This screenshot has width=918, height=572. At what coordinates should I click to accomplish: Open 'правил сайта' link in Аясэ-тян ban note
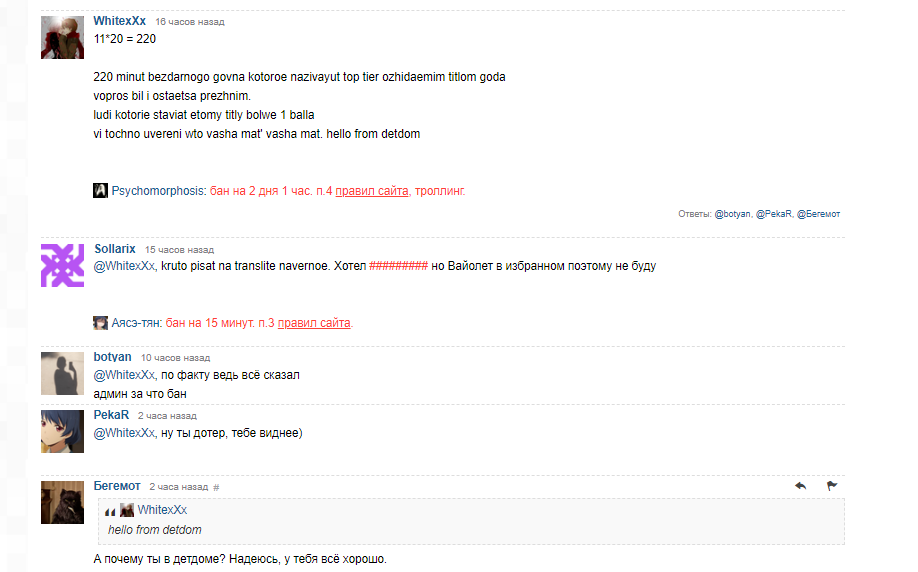click(x=314, y=323)
